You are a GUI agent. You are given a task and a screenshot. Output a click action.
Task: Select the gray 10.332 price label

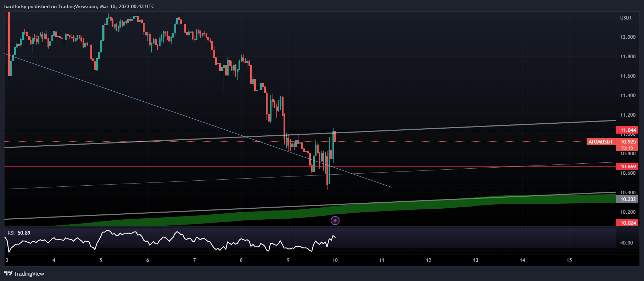627,199
